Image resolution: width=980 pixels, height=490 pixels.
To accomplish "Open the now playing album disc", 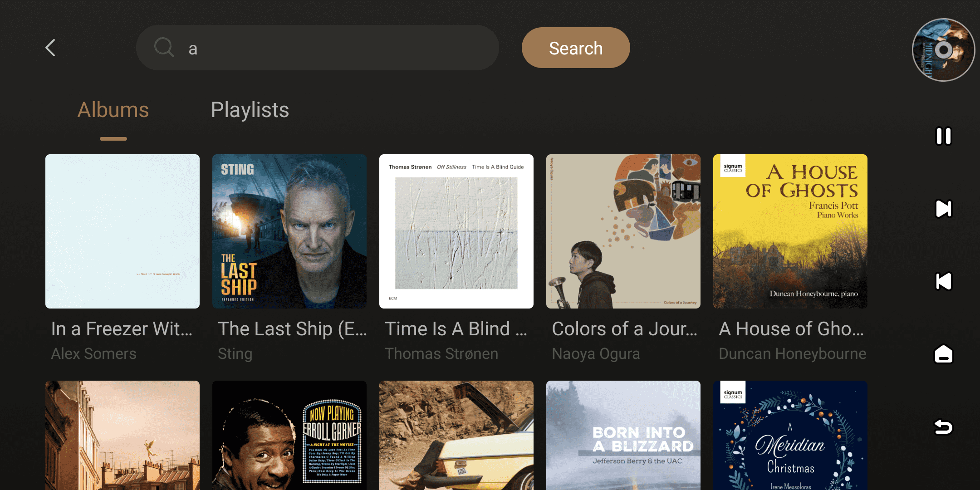I will click(943, 50).
